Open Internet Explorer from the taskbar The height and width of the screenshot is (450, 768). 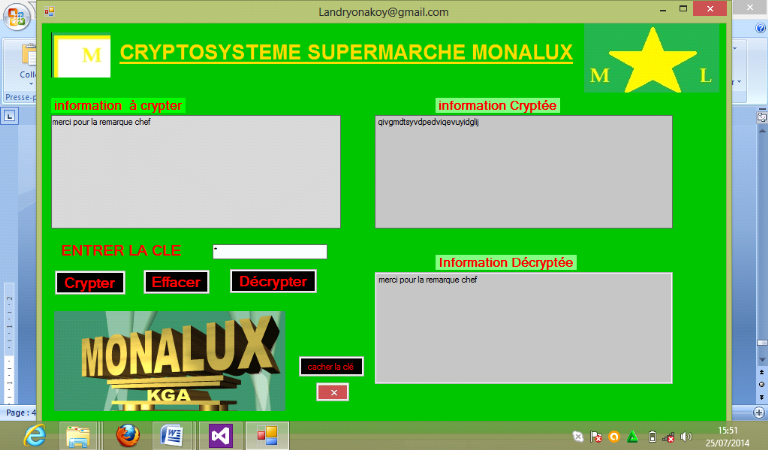[x=34, y=435]
